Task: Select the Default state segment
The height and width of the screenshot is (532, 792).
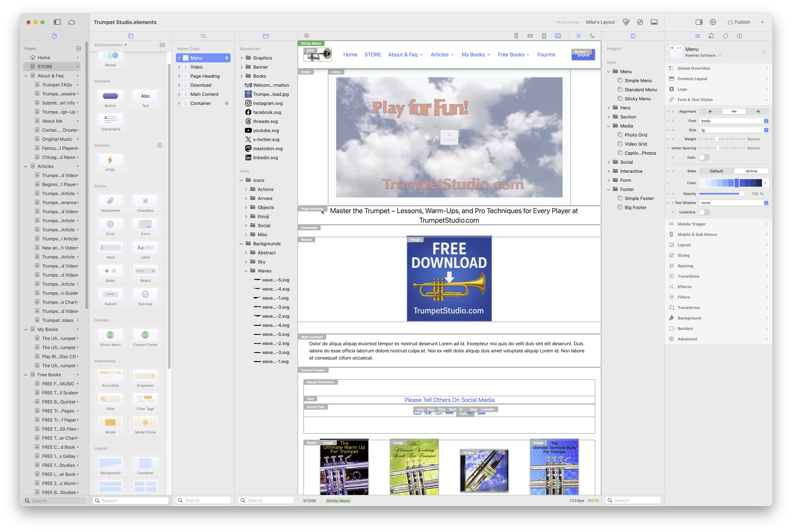Action: 716,171
